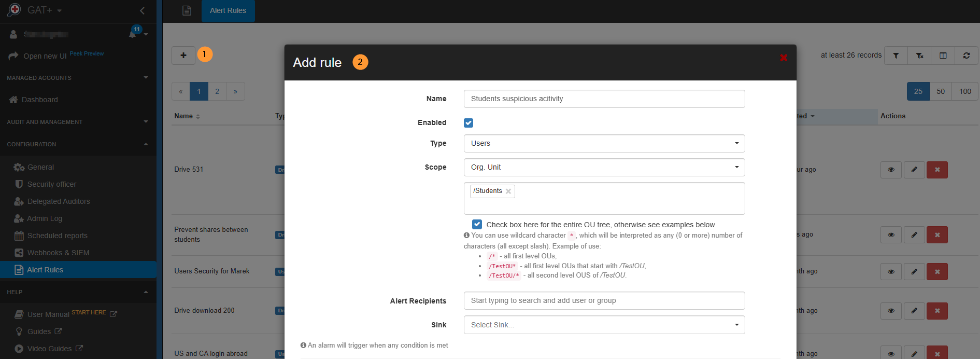Edit the Drive 531 rule
Screen dimensions: 980x359
click(x=914, y=170)
